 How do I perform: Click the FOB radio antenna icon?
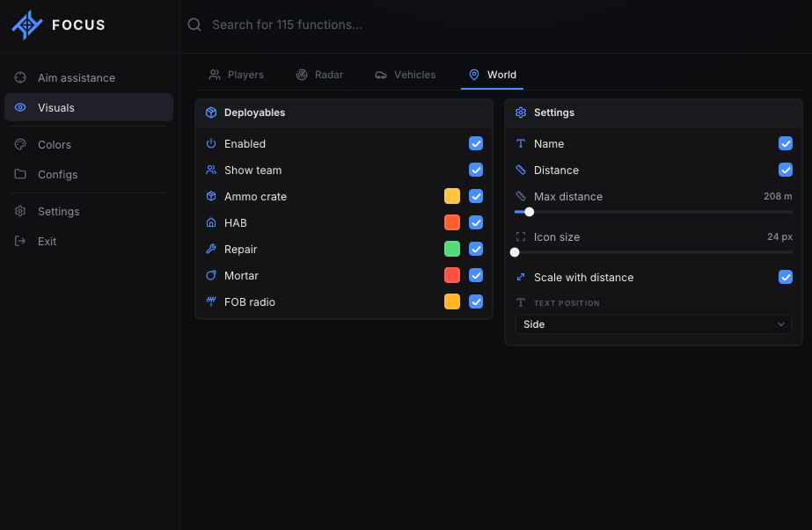coord(211,301)
